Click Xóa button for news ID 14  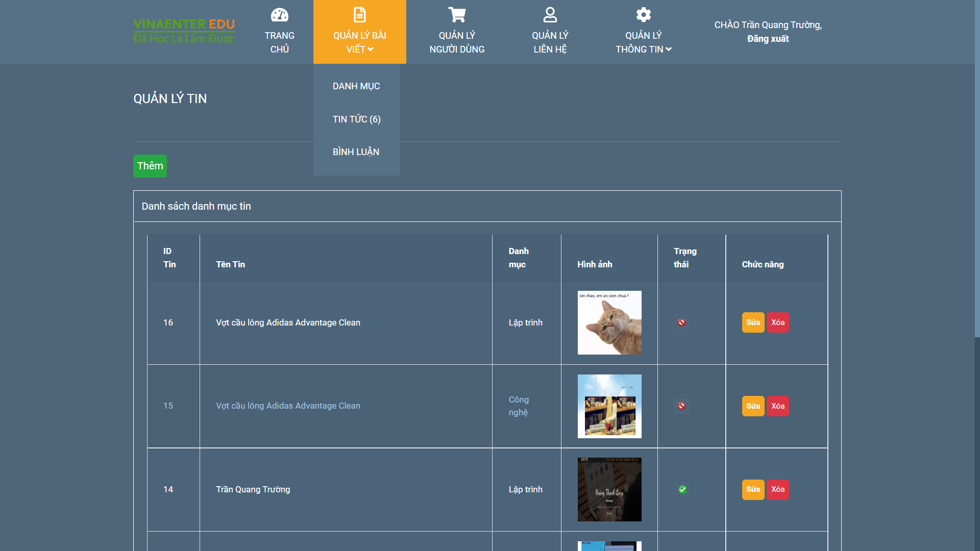tap(777, 490)
